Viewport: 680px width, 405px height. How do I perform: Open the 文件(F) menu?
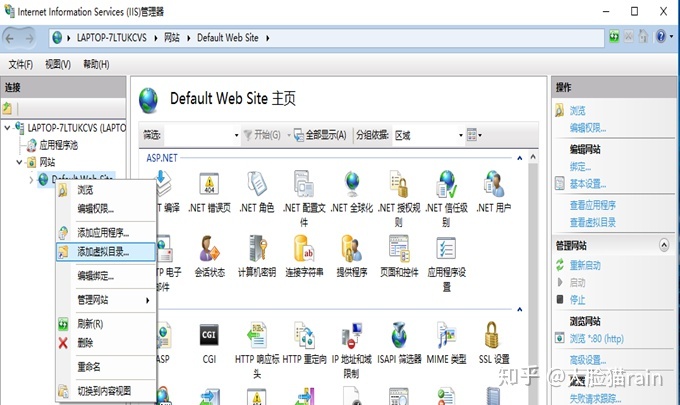tap(20, 65)
